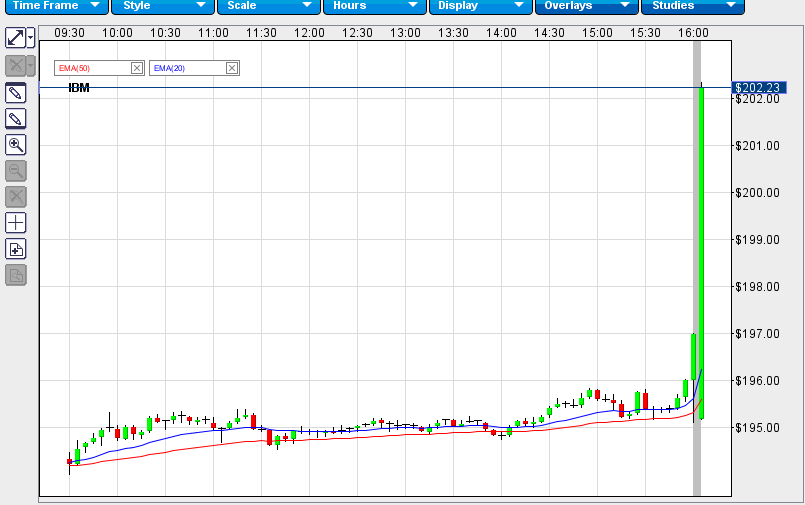Click the 11:00 time axis label
The image size is (805, 505).
[x=213, y=33]
